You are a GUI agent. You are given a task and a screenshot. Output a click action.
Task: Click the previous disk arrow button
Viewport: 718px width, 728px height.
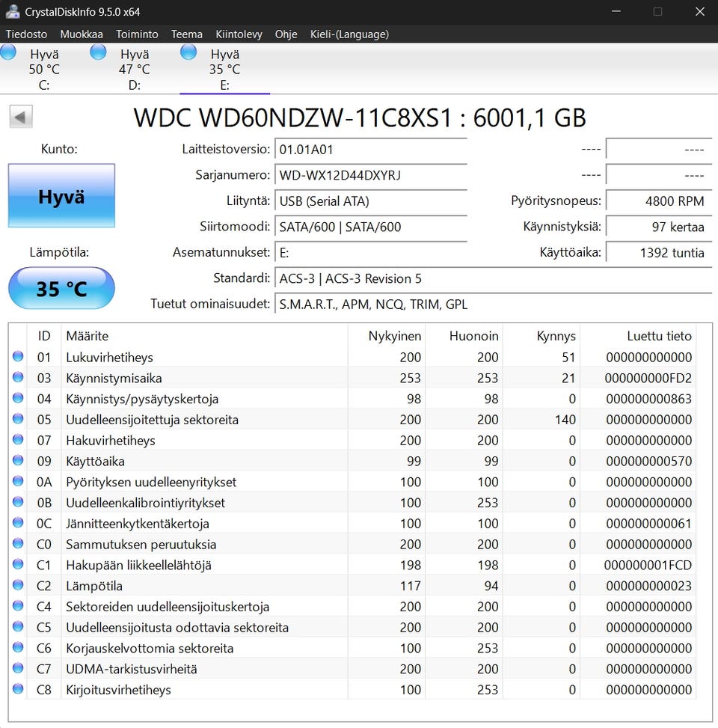point(21,117)
